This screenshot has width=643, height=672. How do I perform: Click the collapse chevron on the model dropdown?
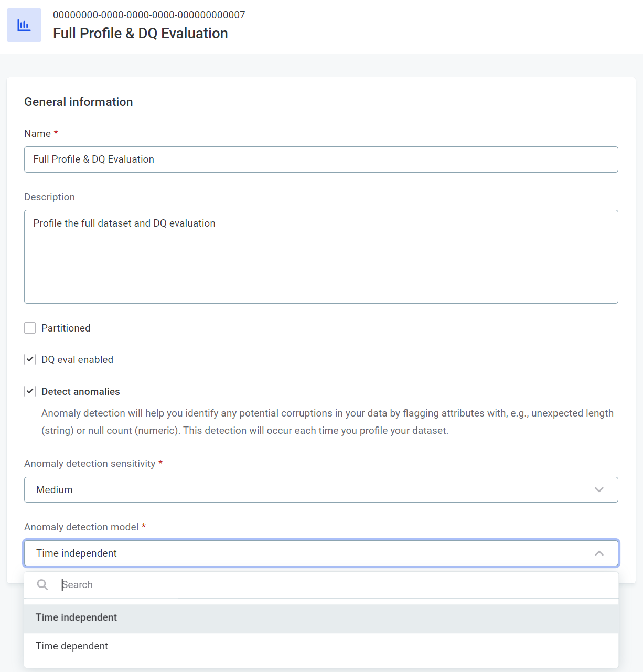[599, 553]
